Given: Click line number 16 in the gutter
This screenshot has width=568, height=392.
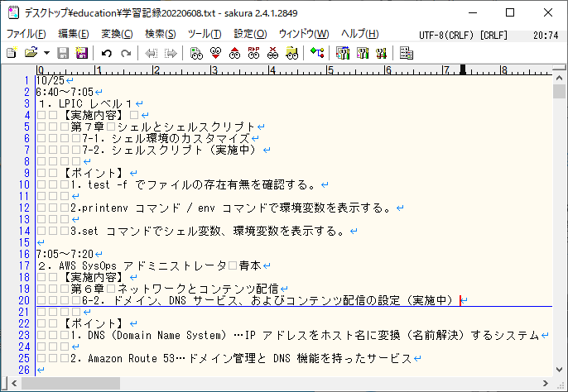Looking at the screenshot, I should [x=24, y=254].
